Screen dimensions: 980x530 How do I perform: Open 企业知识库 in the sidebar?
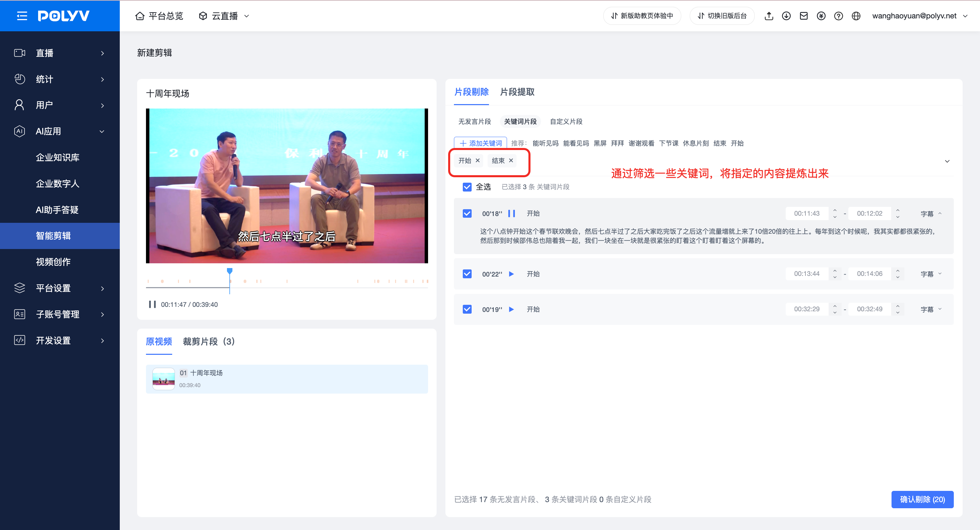tap(58, 158)
